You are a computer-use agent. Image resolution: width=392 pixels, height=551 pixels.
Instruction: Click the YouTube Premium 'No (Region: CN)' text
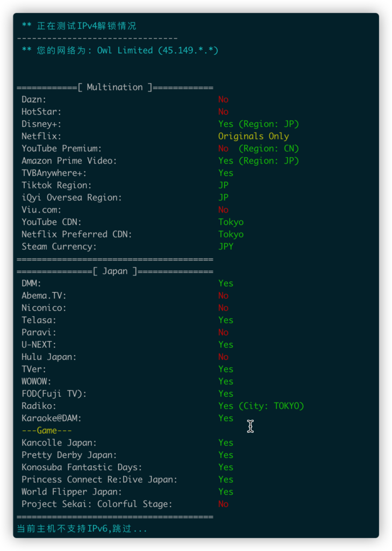point(259,149)
